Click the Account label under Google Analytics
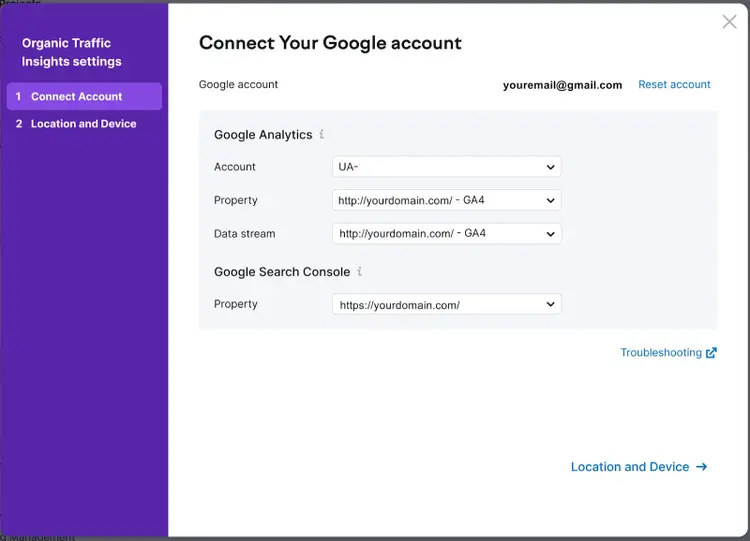Image resolution: width=750 pixels, height=541 pixels. (x=235, y=167)
